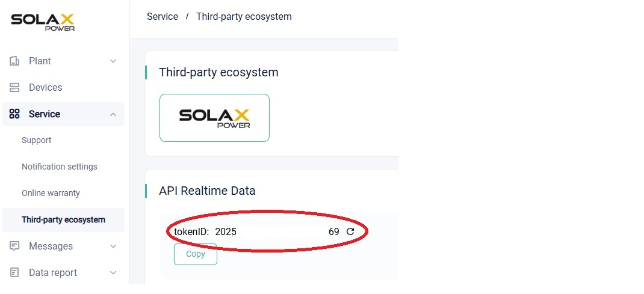The height and width of the screenshot is (294, 644).
Task: Select the Service menu item
Action: (x=63, y=114)
